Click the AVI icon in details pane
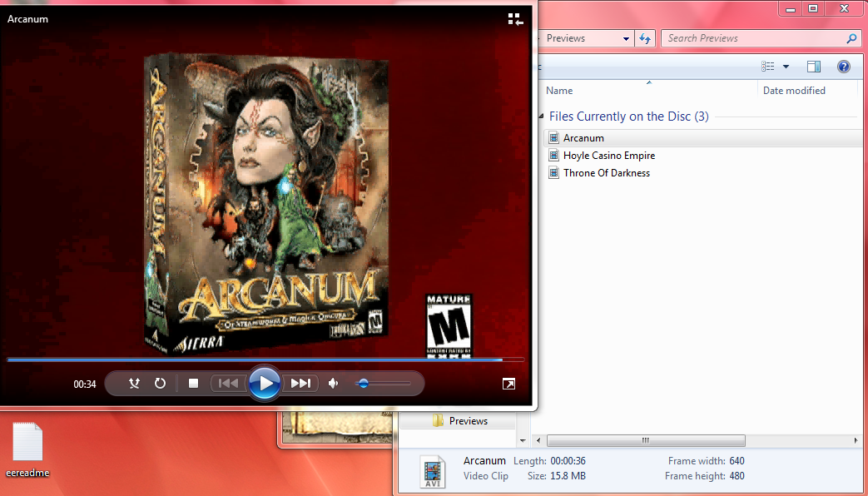Image resolution: width=868 pixels, height=496 pixels. [433, 472]
